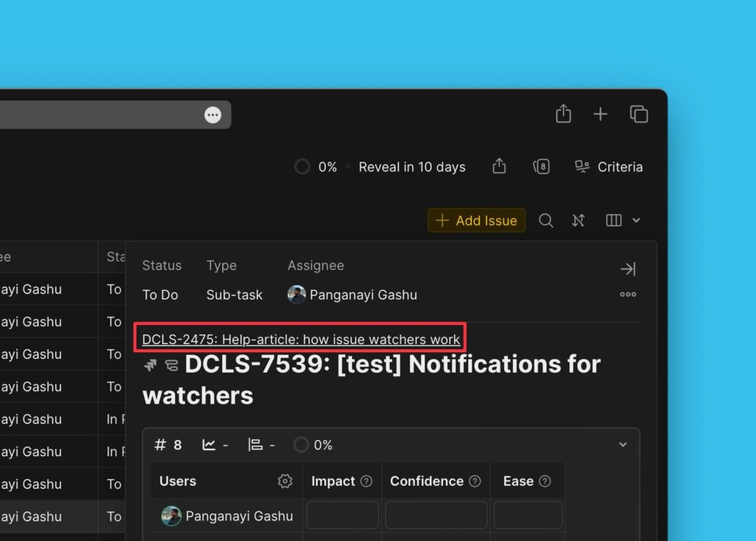Click the sort arrows icon
This screenshot has height=541, width=756.
(x=579, y=221)
